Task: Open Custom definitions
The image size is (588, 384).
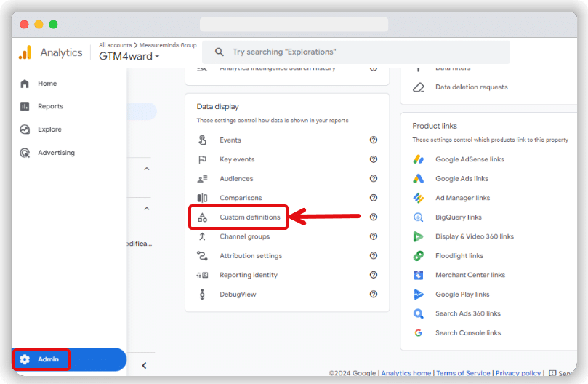Action: click(250, 217)
